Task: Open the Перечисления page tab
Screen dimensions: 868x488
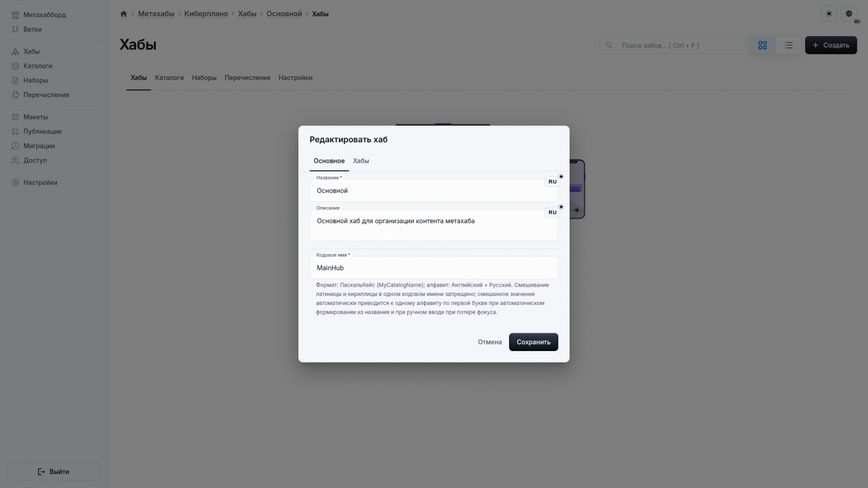Action: pos(247,78)
